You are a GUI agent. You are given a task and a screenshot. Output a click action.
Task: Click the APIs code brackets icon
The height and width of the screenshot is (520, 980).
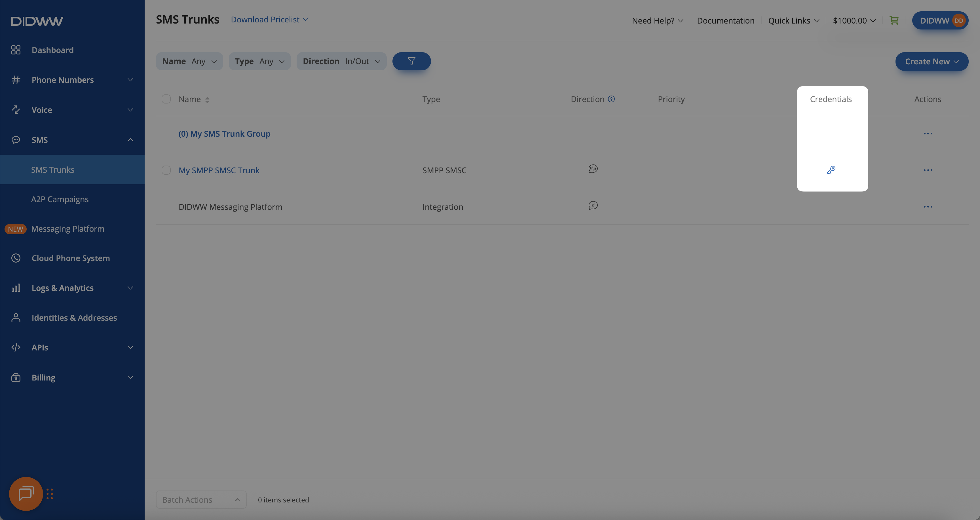(16, 347)
